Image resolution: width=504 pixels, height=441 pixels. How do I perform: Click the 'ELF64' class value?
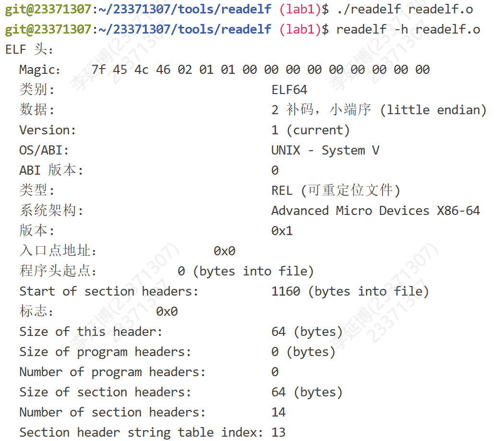pyautogui.click(x=289, y=90)
